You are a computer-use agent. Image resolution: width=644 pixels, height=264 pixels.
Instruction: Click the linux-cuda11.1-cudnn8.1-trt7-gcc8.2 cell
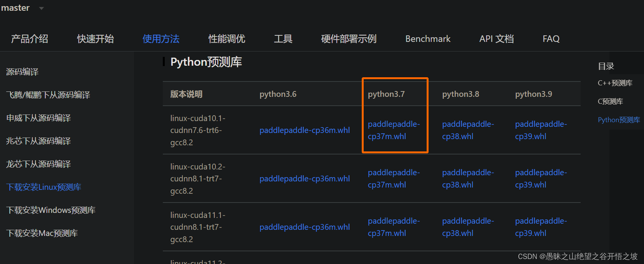[198, 227]
